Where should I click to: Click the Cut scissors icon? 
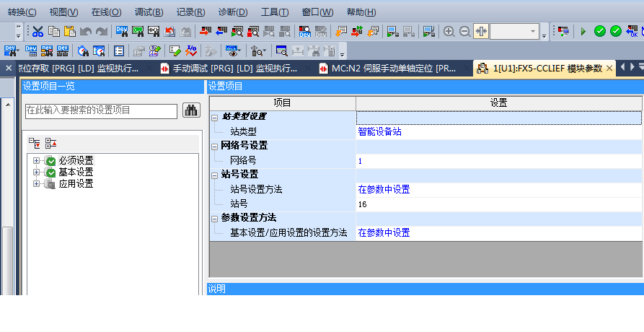coord(38,31)
